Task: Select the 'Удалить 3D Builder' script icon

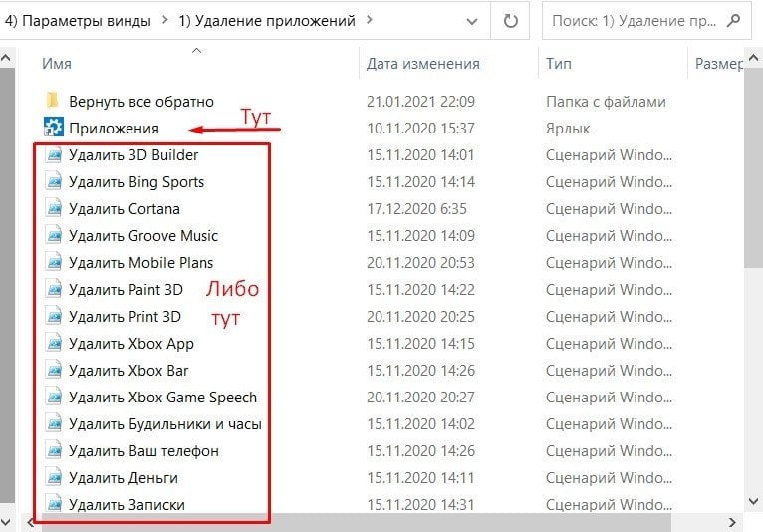Action: point(54,154)
